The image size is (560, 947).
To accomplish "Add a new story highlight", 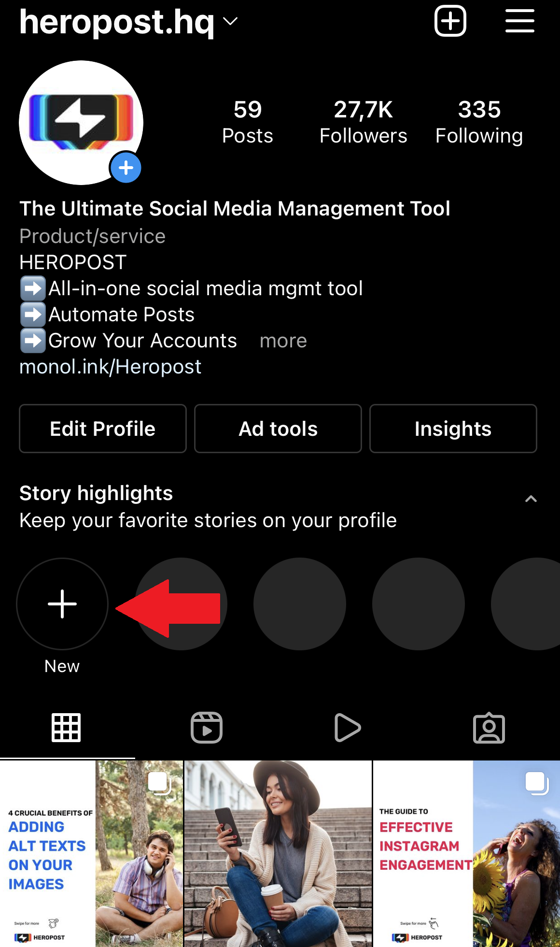I will pos(62,604).
